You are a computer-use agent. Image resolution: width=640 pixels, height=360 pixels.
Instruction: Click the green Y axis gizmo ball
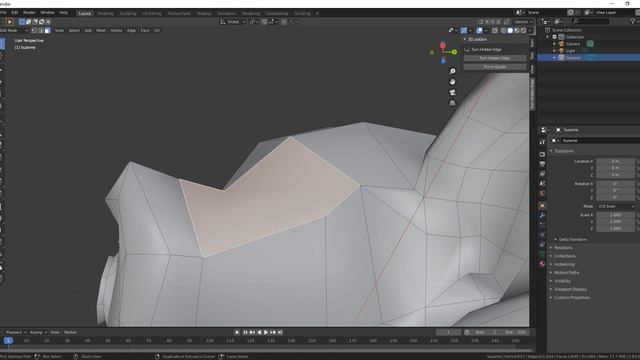(454, 52)
